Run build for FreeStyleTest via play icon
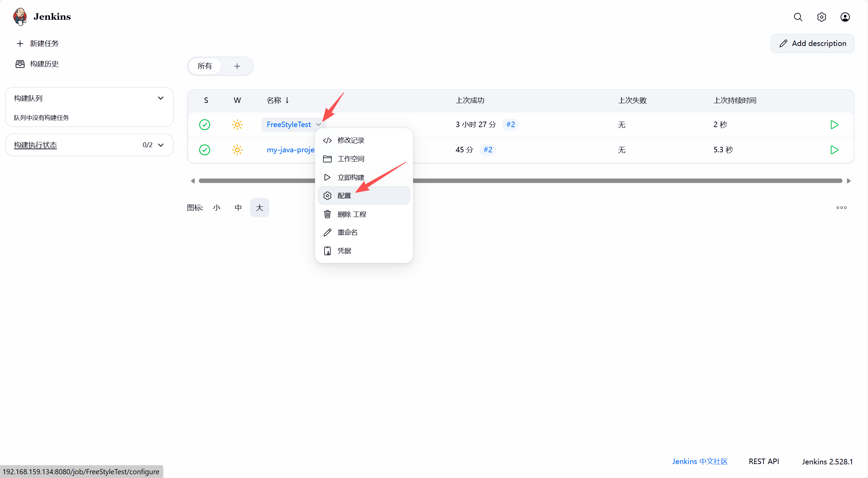Viewport: 868px width, 478px height. 834,125
